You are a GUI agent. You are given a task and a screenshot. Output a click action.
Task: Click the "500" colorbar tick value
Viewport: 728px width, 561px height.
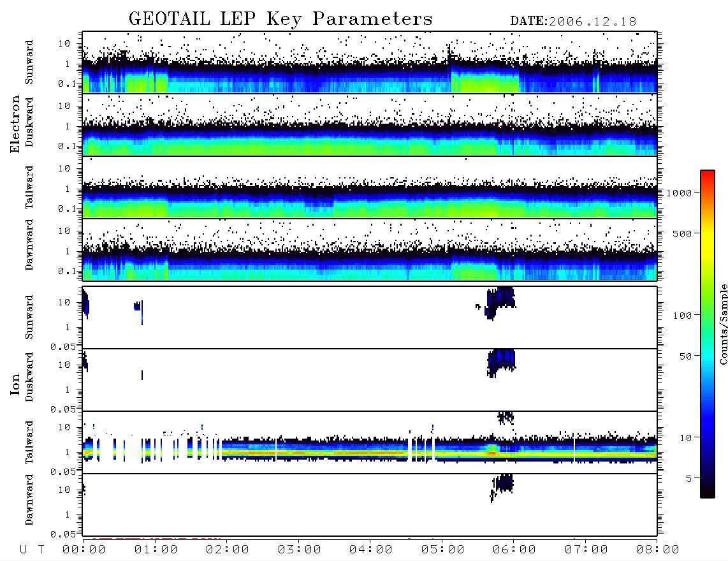pos(682,233)
